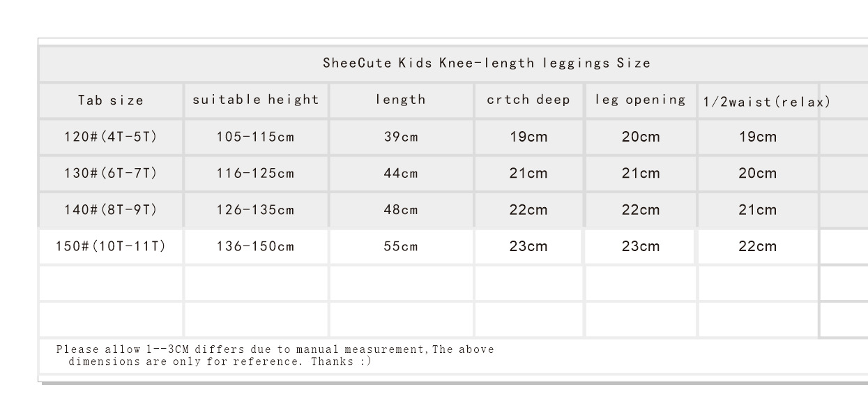Click the 150#(10T-11T) size cell
Screen dimensions: 868x415
pyautogui.click(x=111, y=246)
